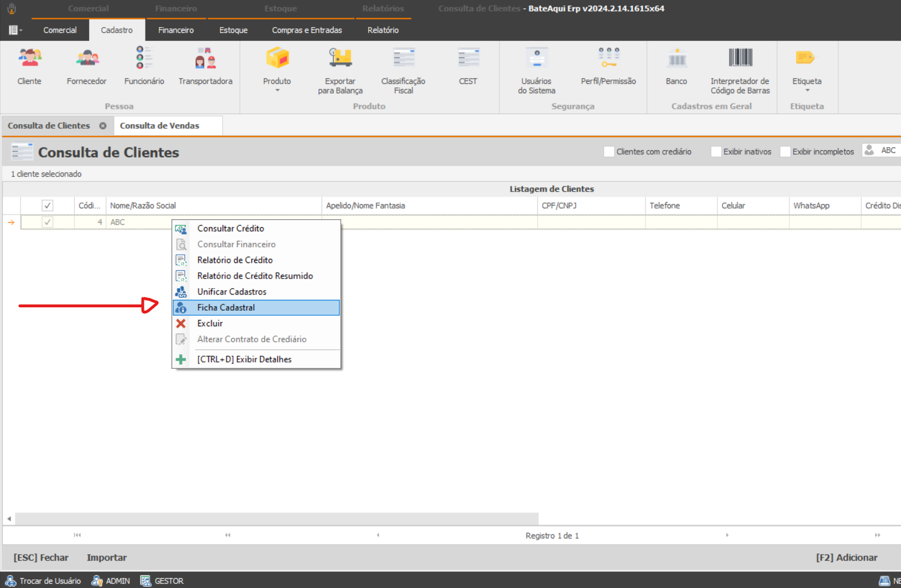Enable Clientes com crediário checkbox

click(x=609, y=151)
